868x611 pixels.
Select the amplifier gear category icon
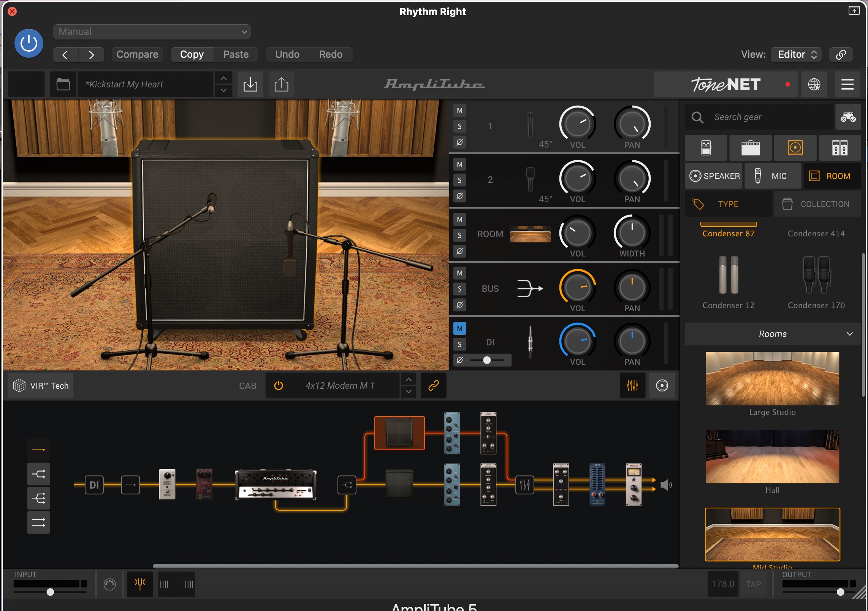pyautogui.click(x=750, y=148)
